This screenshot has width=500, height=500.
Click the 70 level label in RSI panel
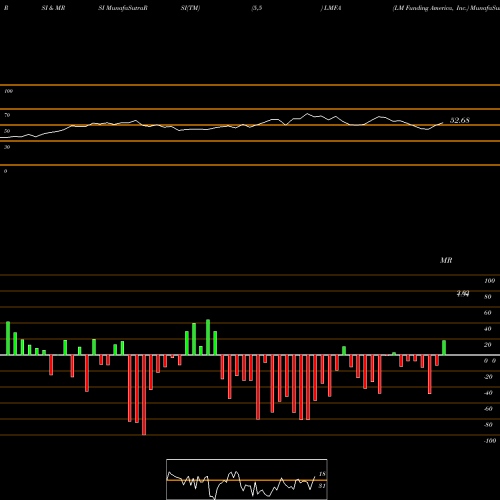click(7, 115)
